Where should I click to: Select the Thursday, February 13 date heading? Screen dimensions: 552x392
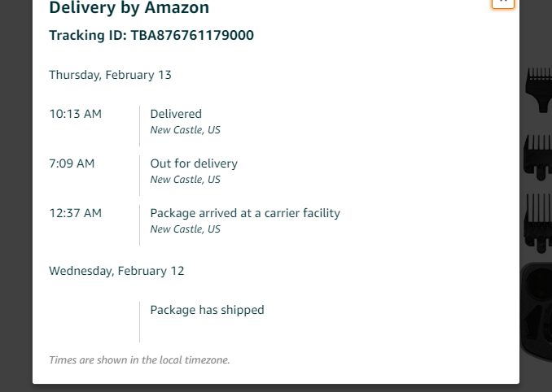point(110,75)
